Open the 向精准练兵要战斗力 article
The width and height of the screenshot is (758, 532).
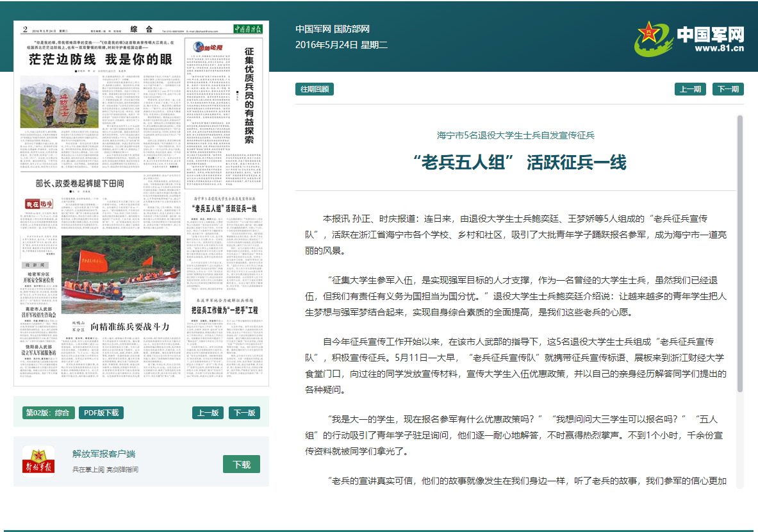click(x=129, y=326)
